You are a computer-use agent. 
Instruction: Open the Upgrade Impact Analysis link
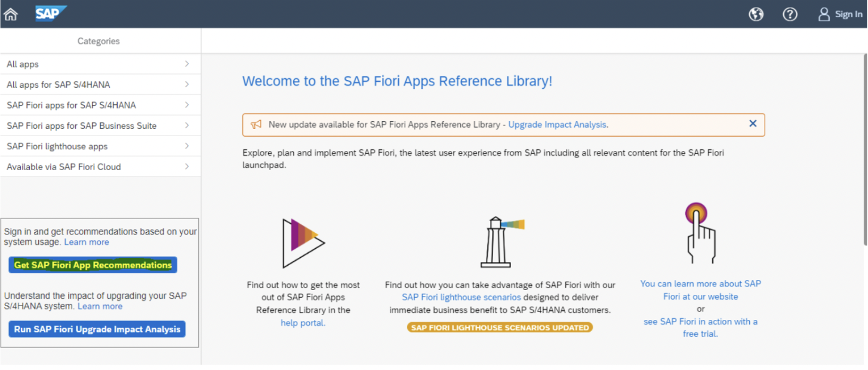[556, 124]
